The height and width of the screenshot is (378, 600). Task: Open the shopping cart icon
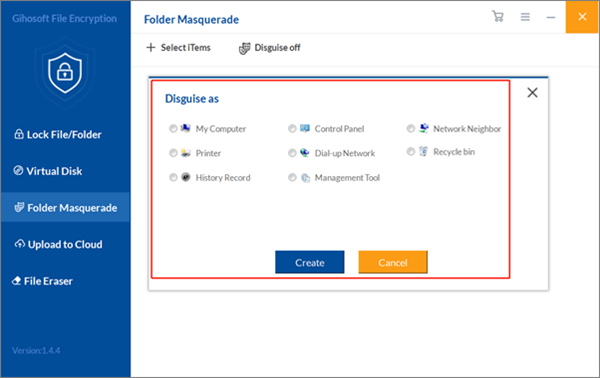pos(498,16)
